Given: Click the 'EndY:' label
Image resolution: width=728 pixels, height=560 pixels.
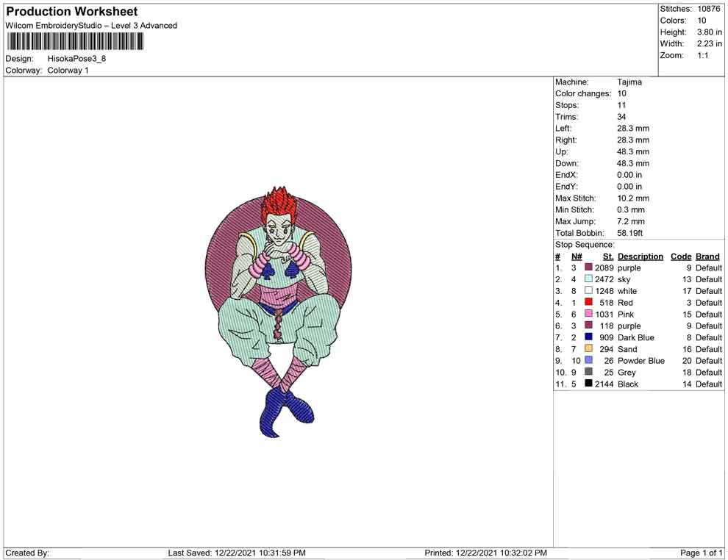Looking at the screenshot, I should pyautogui.click(x=566, y=187).
